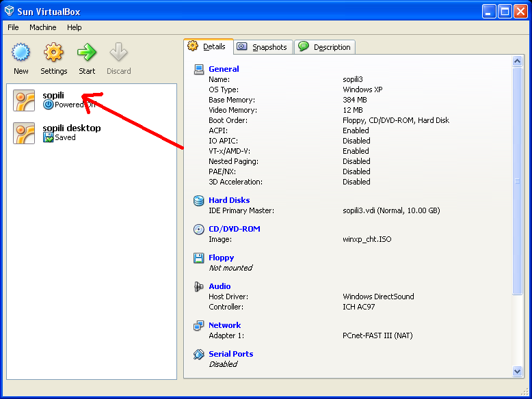Click the Nested Paging label

click(233, 161)
